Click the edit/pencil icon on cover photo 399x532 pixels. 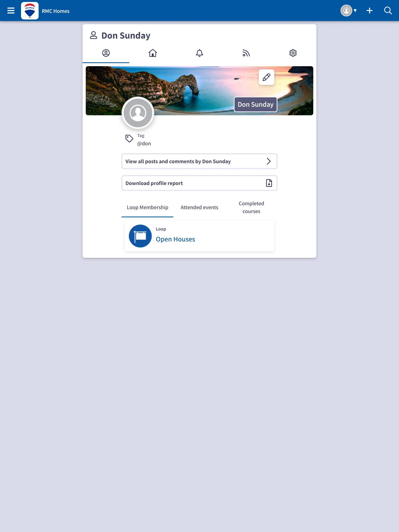pyautogui.click(x=266, y=77)
